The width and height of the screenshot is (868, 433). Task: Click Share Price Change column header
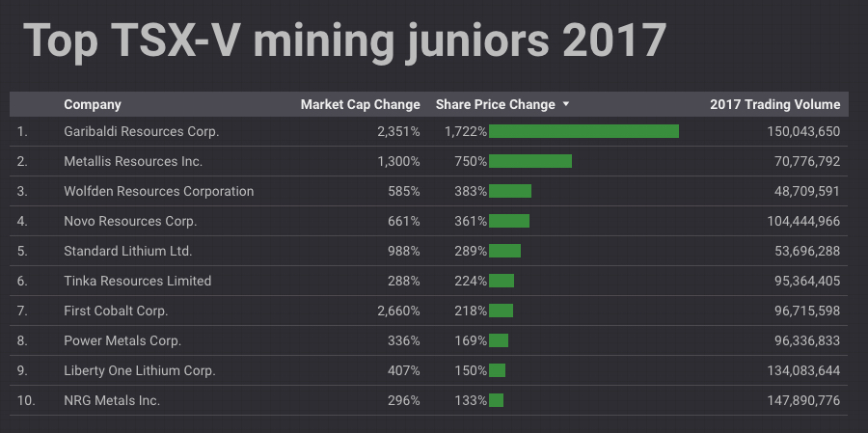pyautogui.click(x=495, y=104)
